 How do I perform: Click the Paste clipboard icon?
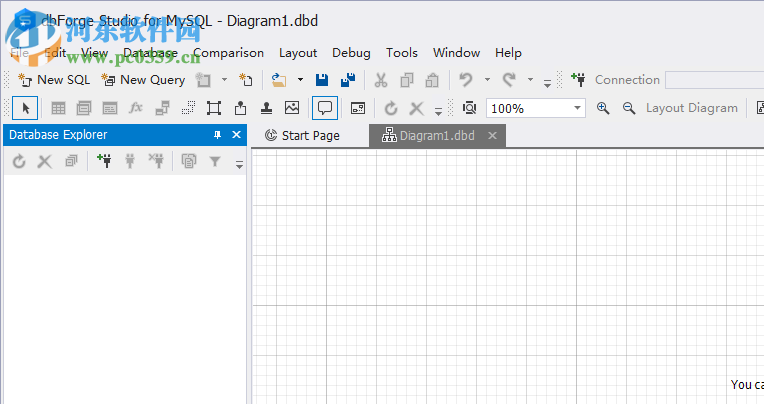tap(432, 80)
